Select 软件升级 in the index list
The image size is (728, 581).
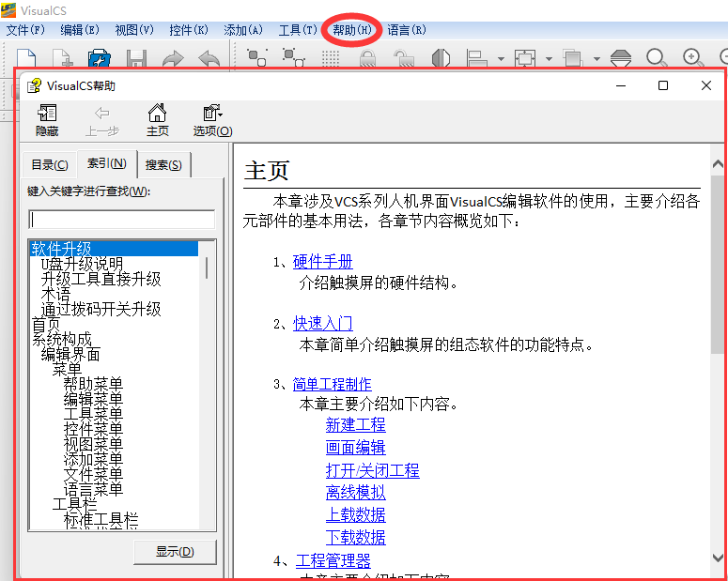tap(114, 249)
